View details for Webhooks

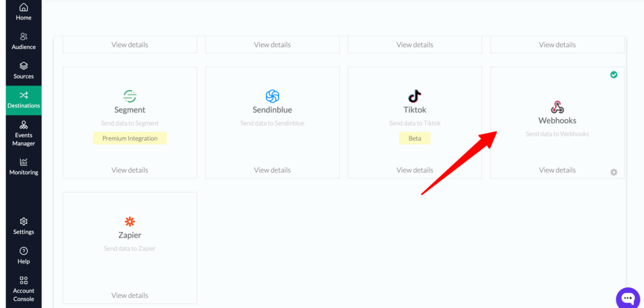coord(557,170)
